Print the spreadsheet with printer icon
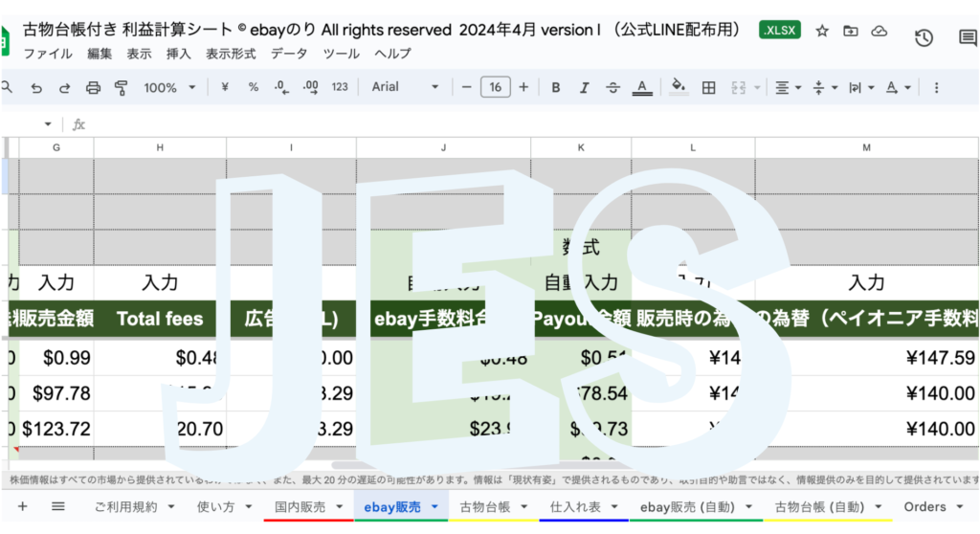Viewport: 980px width, 534px height. tap(93, 87)
